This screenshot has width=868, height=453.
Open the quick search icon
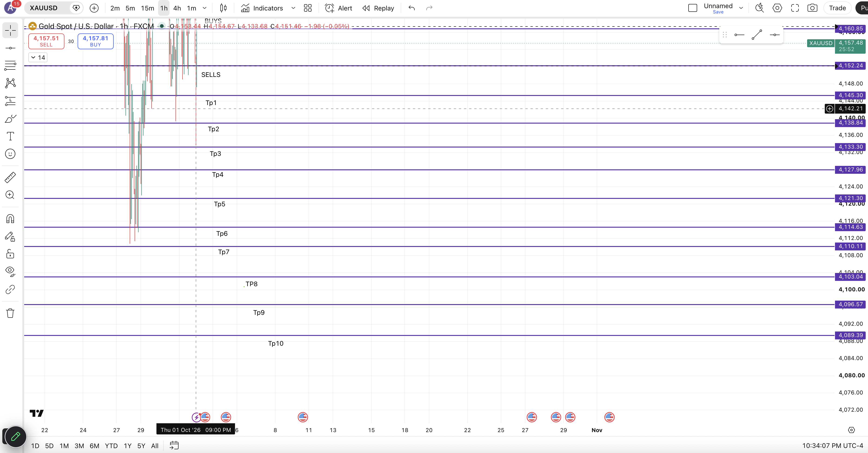[x=759, y=8]
